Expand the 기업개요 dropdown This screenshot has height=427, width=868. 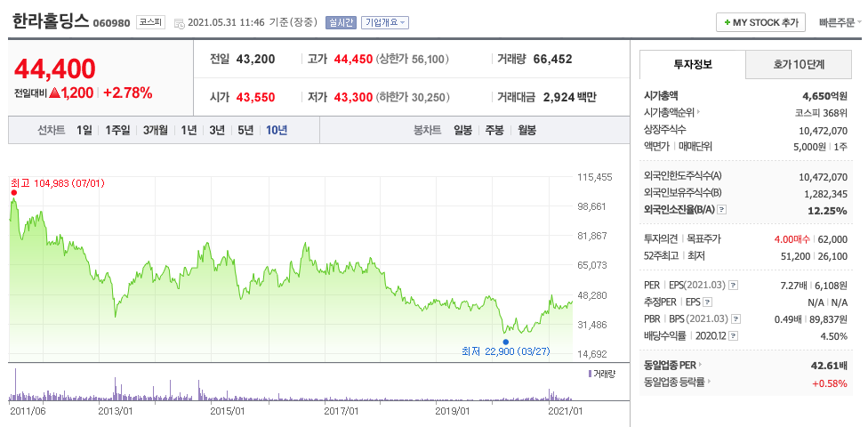[x=385, y=23]
